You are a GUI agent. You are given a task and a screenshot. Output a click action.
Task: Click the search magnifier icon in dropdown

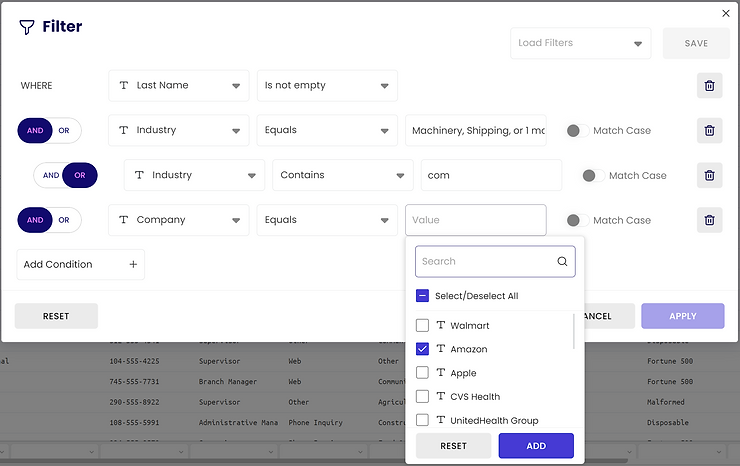point(562,262)
